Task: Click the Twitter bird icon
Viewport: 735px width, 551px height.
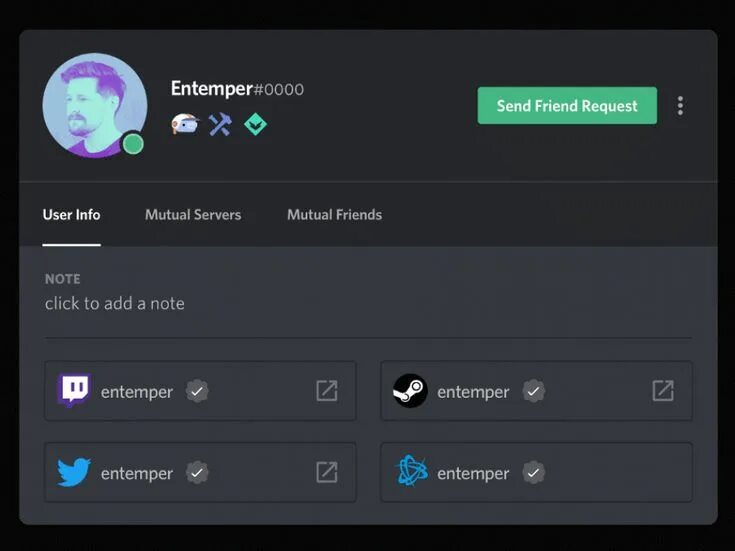Action: coord(74,472)
